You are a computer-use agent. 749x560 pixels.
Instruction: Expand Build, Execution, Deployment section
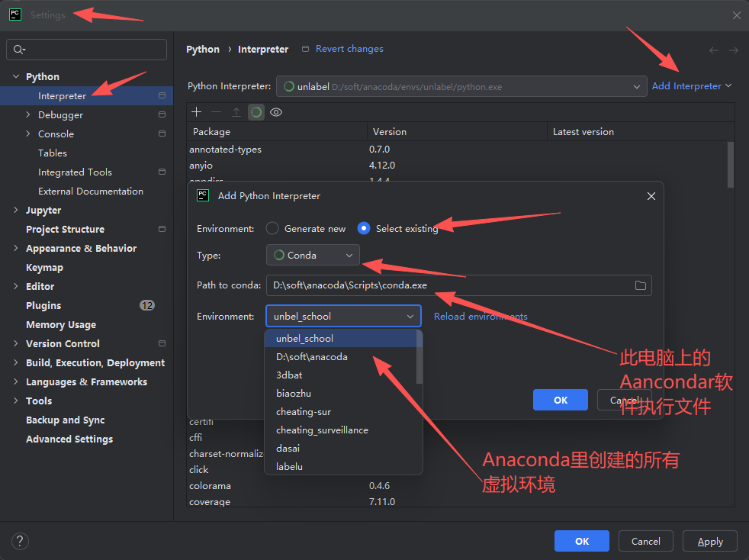pyautogui.click(x=16, y=362)
